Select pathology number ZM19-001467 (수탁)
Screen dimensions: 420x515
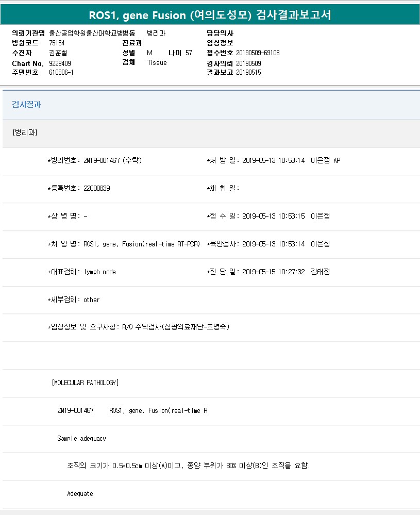coord(113,160)
